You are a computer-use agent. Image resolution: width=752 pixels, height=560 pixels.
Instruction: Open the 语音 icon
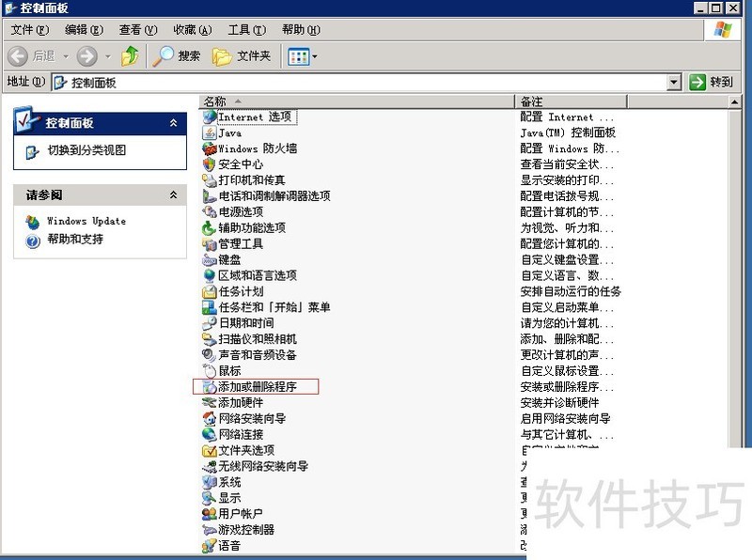coord(209,545)
